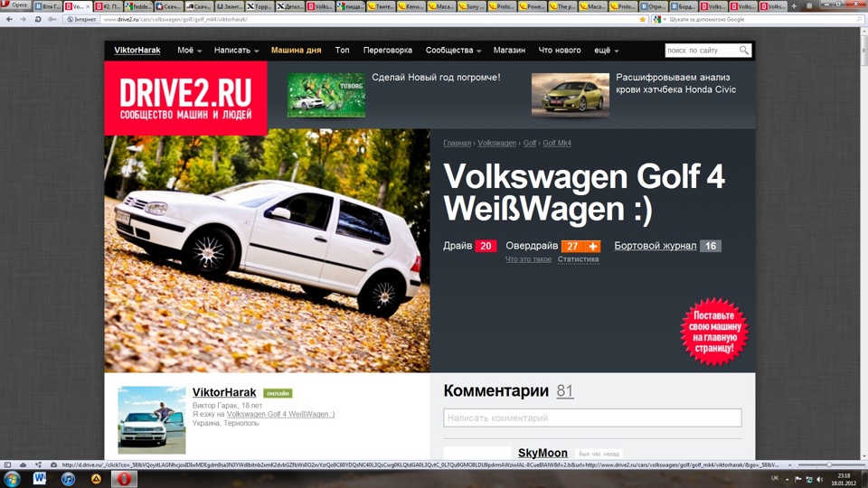This screenshot has width=868, height=488.
Task: Click the orange Овердрайв count 27
Action: coord(572,246)
